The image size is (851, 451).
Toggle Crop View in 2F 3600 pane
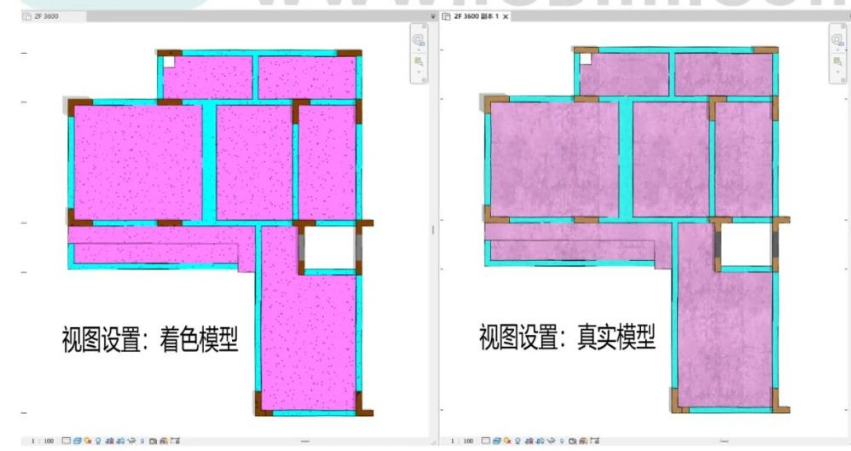pyautogui.click(x=110, y=441)
